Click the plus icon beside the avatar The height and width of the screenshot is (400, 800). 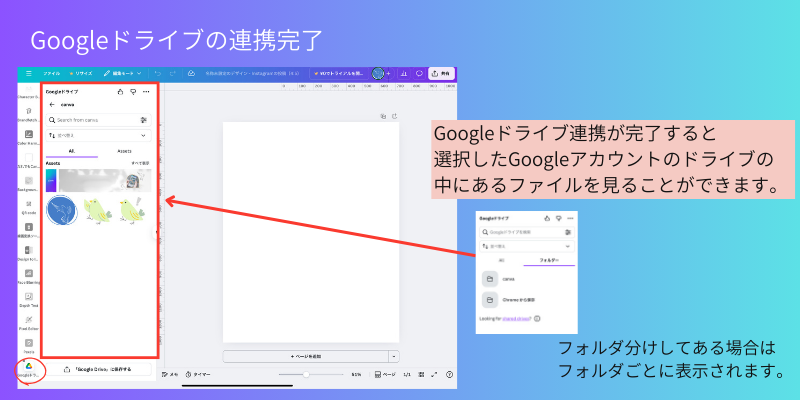[388, 73]
